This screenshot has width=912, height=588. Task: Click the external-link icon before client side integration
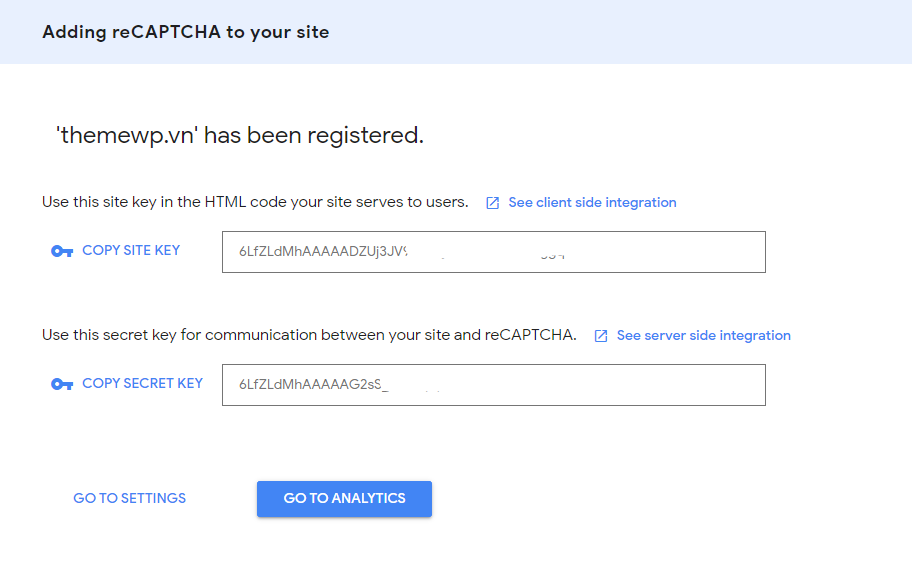(x=492, y=203)
